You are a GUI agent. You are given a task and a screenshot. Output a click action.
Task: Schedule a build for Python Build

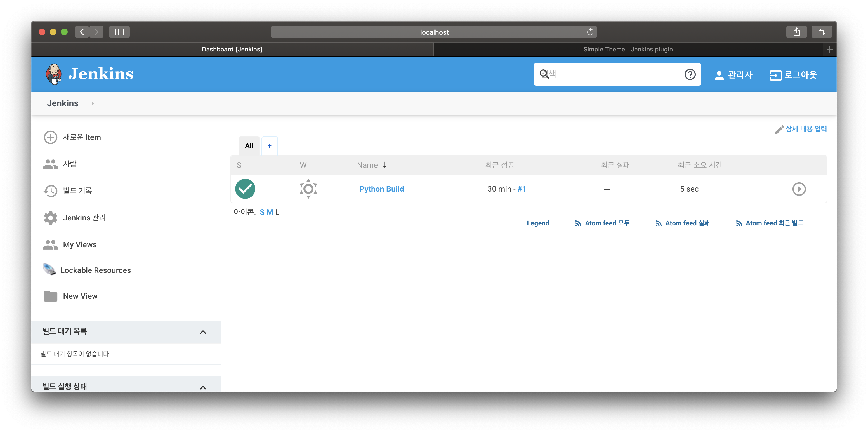tap(799, 189)
